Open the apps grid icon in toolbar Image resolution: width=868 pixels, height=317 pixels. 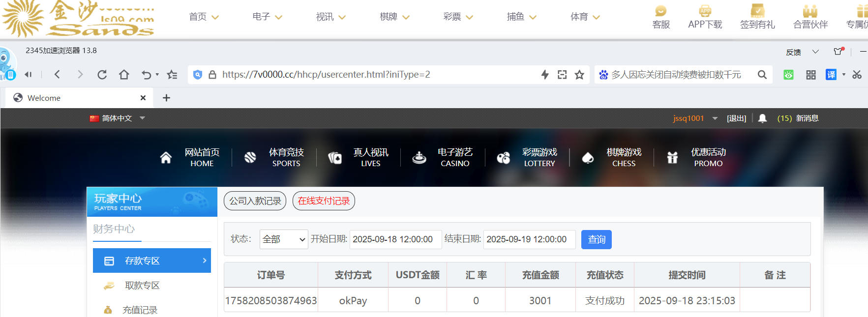[x=810, y=75]
